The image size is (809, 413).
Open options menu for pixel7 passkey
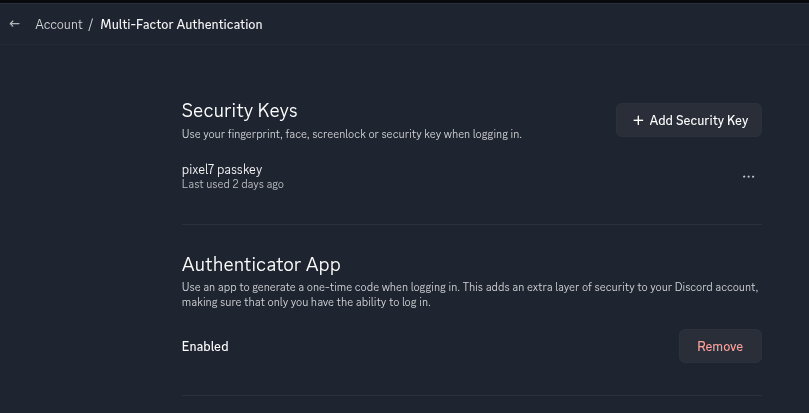point(748,177)
